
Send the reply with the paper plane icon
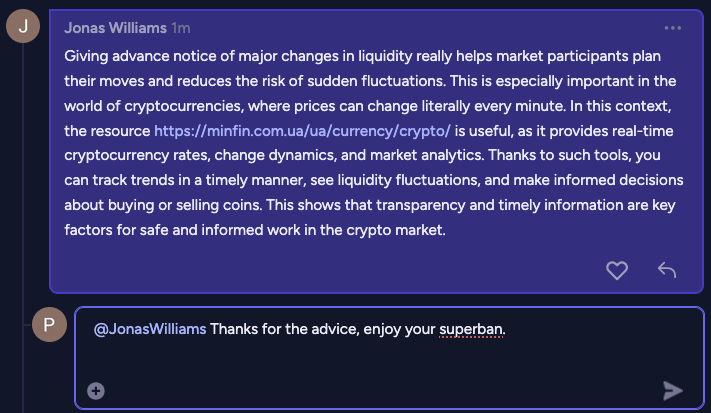[673, 390]
